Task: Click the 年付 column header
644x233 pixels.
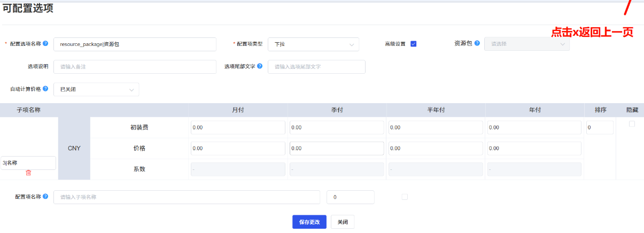Action: (534, 110)
